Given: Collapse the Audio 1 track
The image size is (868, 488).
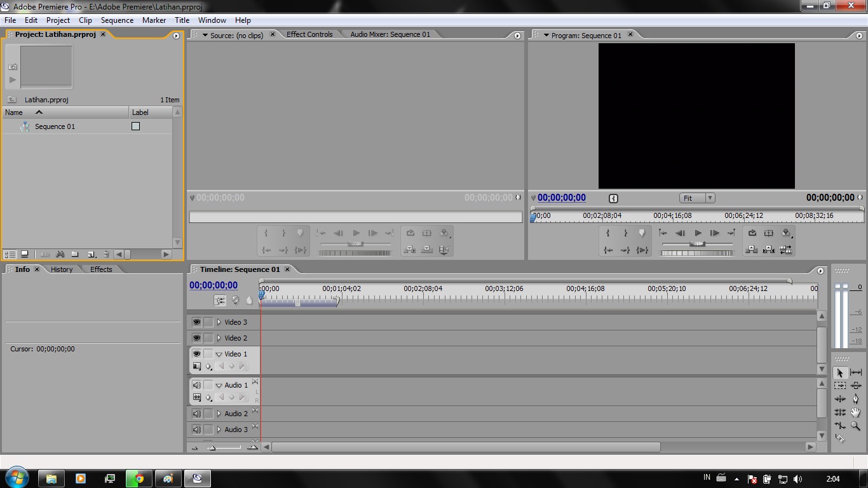Looking at the screenshot, I should coord(219,385).
